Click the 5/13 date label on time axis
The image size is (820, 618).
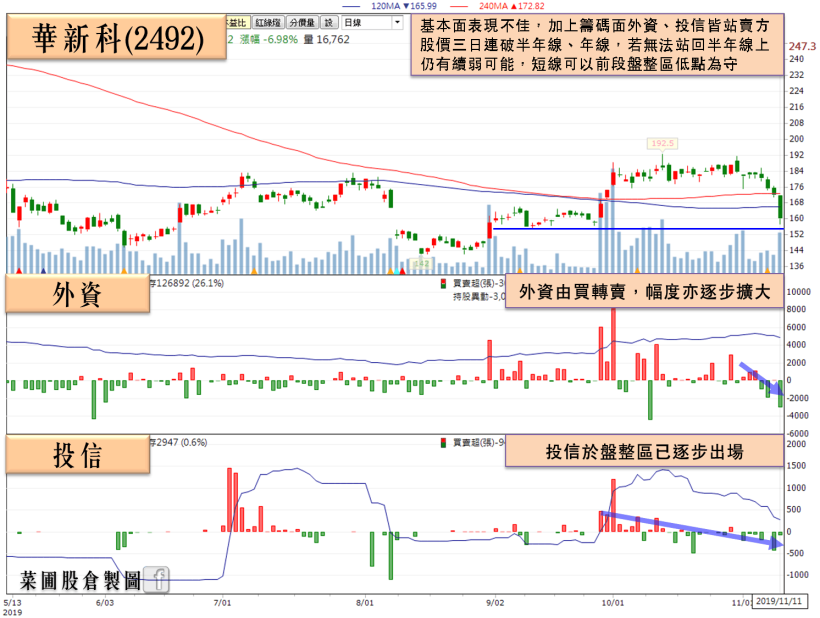pyautogui.click(x=13, y=603)
